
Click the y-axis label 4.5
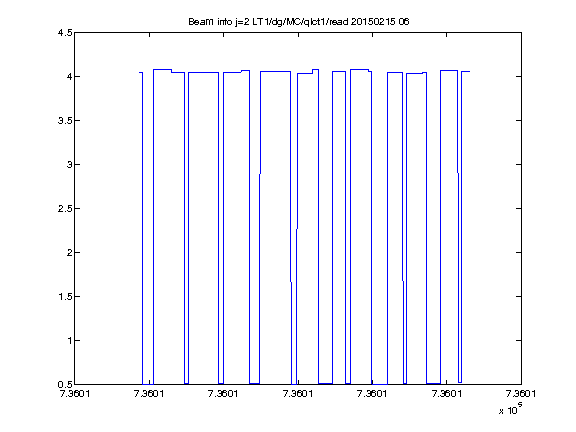coord(65,33)
